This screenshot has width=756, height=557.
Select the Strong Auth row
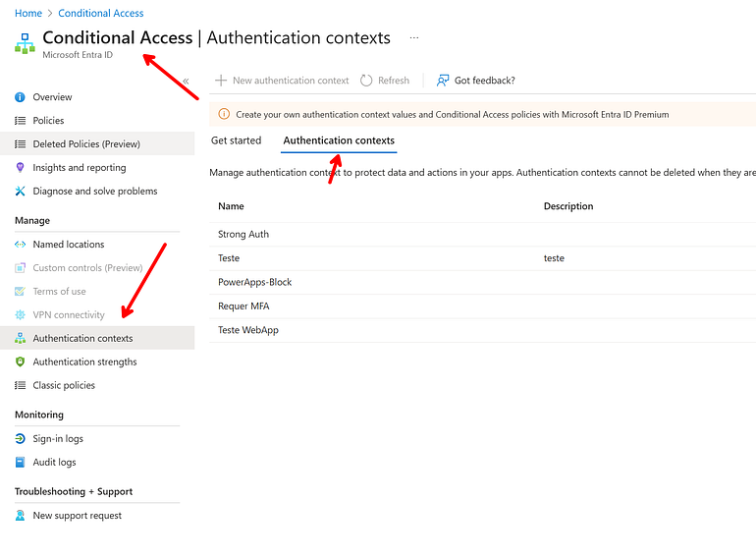tap(483, 235)
